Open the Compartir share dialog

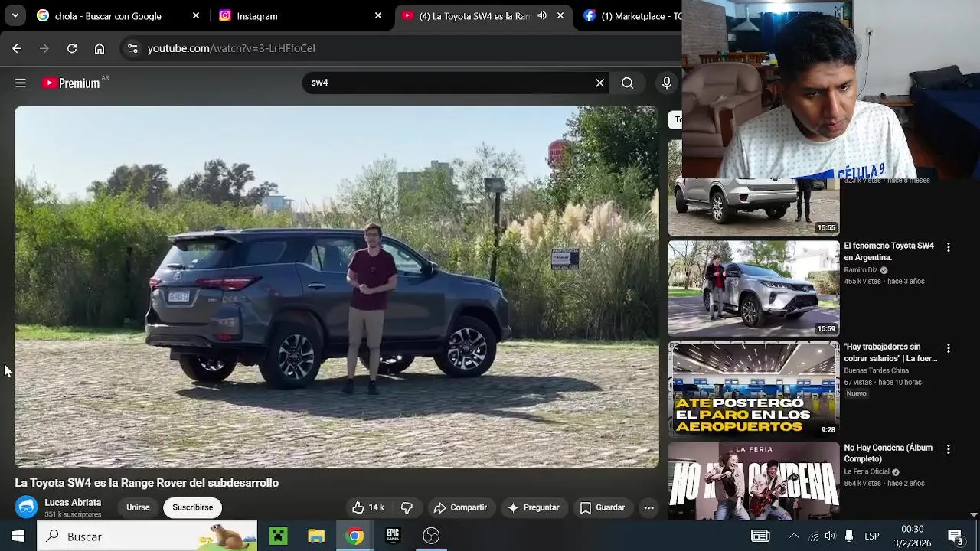tap(460, 507)
